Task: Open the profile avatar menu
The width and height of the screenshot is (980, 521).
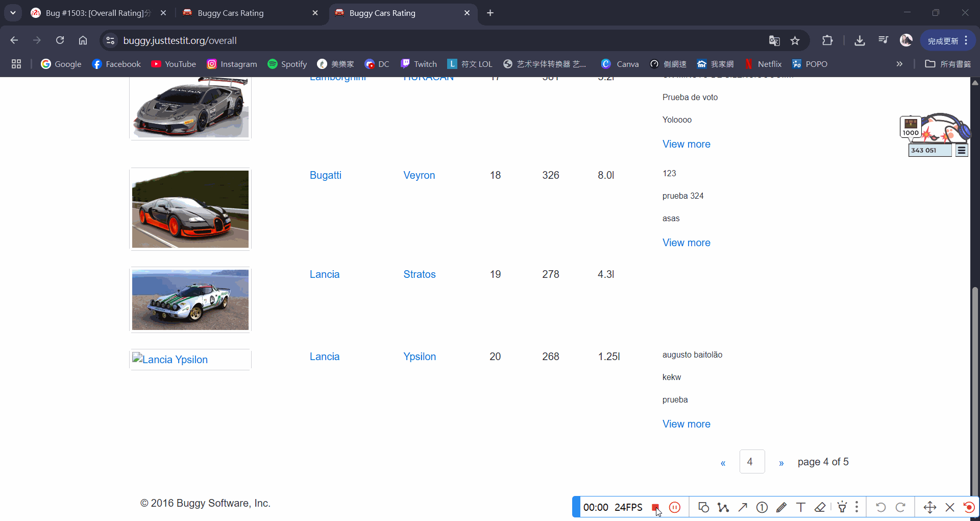Action: (906, 40)
